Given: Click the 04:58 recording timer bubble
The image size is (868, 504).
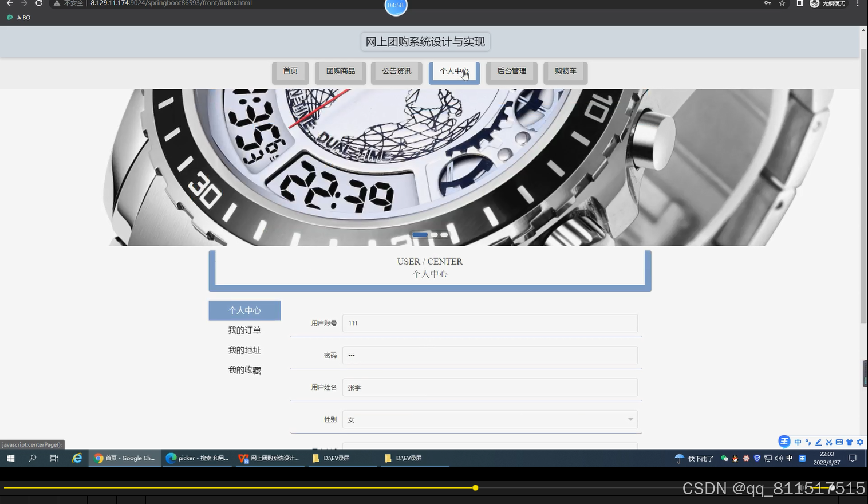Looking at the screenshot, I should pos(396,6).
